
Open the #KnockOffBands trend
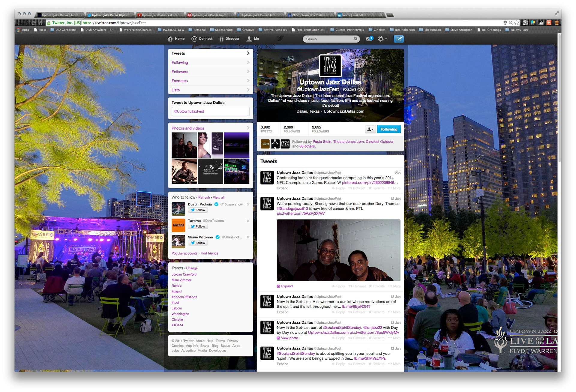[184, 297]
